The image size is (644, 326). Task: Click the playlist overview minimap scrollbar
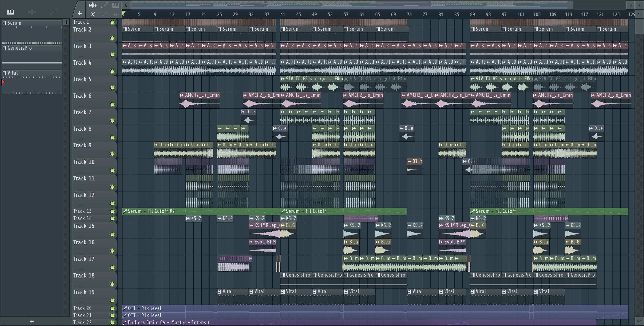pos(352,5)
